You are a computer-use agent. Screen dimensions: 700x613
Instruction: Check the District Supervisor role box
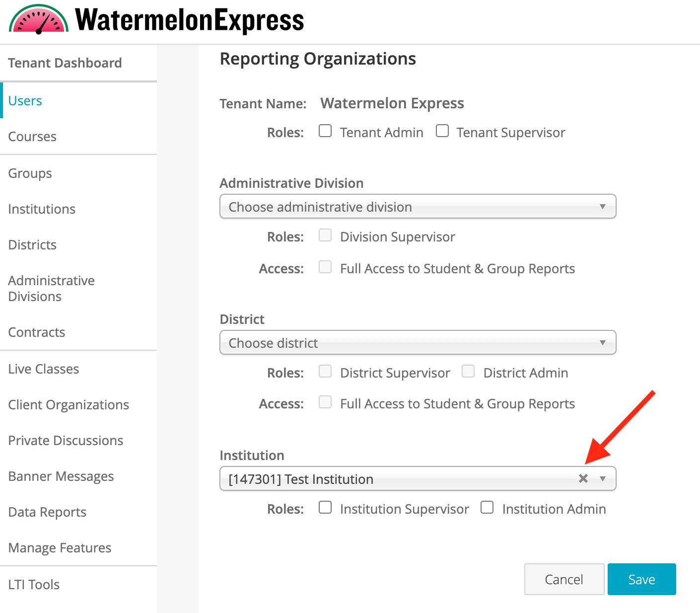tap(325, 371)
